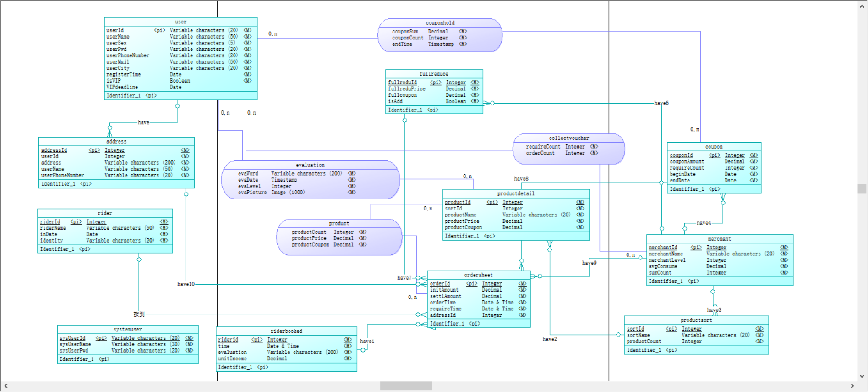Select the coupon entity title
The height and width of the screenshot is (392, 868).
click(714, 147)
